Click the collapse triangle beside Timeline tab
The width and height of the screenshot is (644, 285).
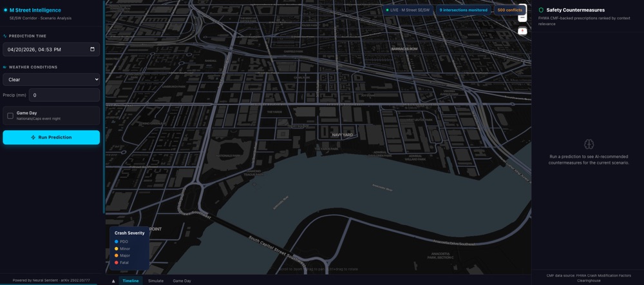(113, 281)
